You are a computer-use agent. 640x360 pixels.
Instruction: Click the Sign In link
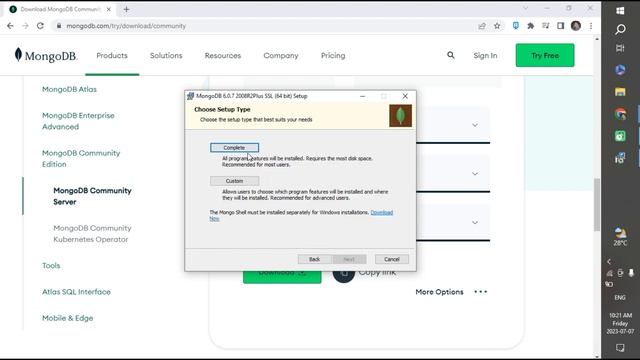[x=485, y=56]
